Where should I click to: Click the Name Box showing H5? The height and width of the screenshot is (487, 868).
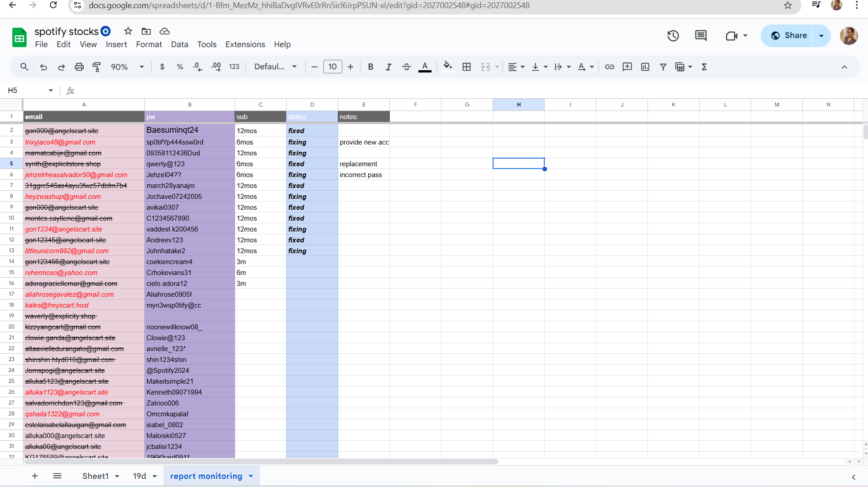coord(31,91)
